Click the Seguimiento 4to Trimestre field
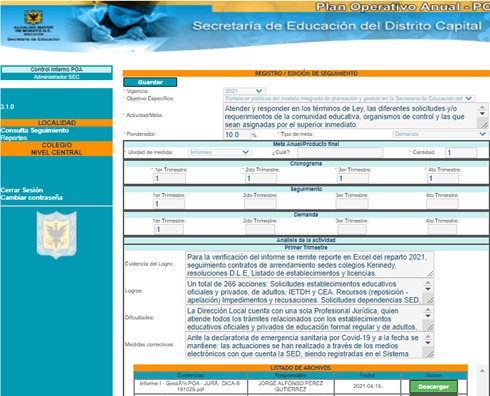The height and width of the screenshot is (396, 490). (442, 204)
